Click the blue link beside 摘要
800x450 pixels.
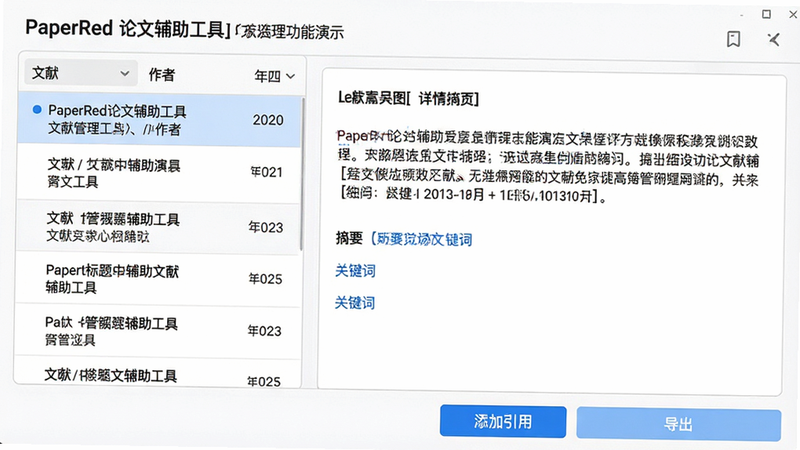(x=421, y=239)
